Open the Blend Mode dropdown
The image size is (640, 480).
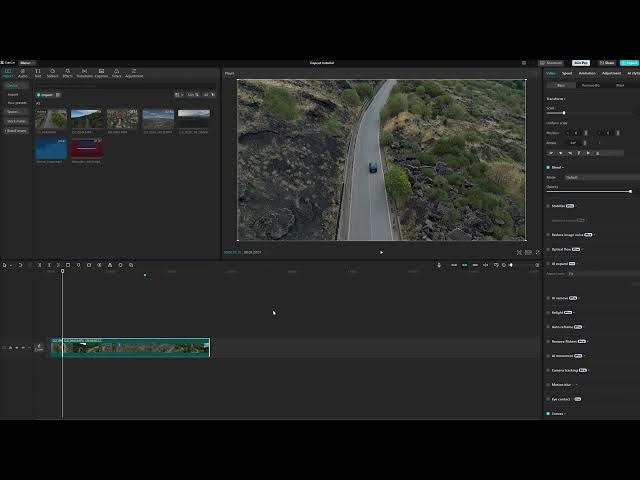602,178
